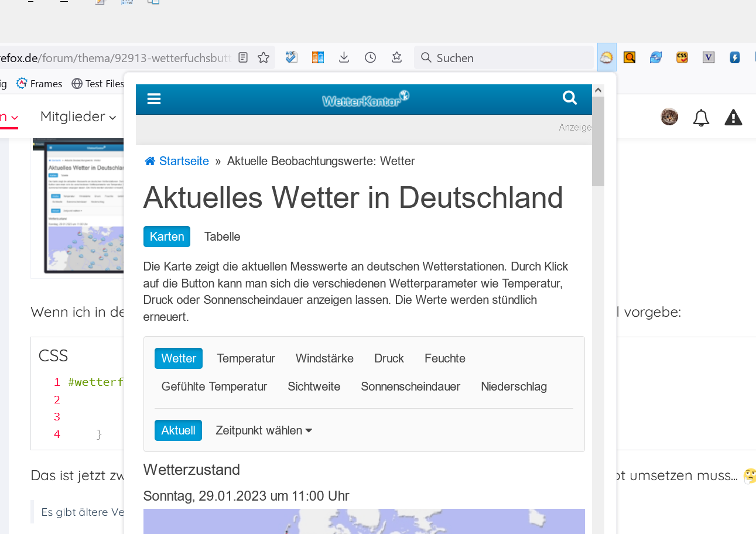The height and width of the screenshot is (534, 756).
Task: Click the Suchen search field
Action: tap(509, 58)
